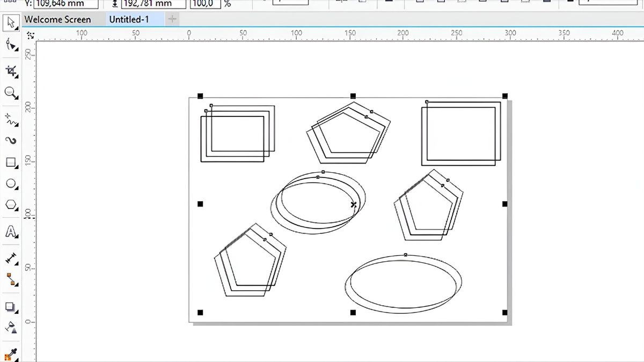This screenshot has height=362, width=644.
Task: Click the corner node of the double-outlined rectangle
Action: pyautogui.click(x=427, y=102)
